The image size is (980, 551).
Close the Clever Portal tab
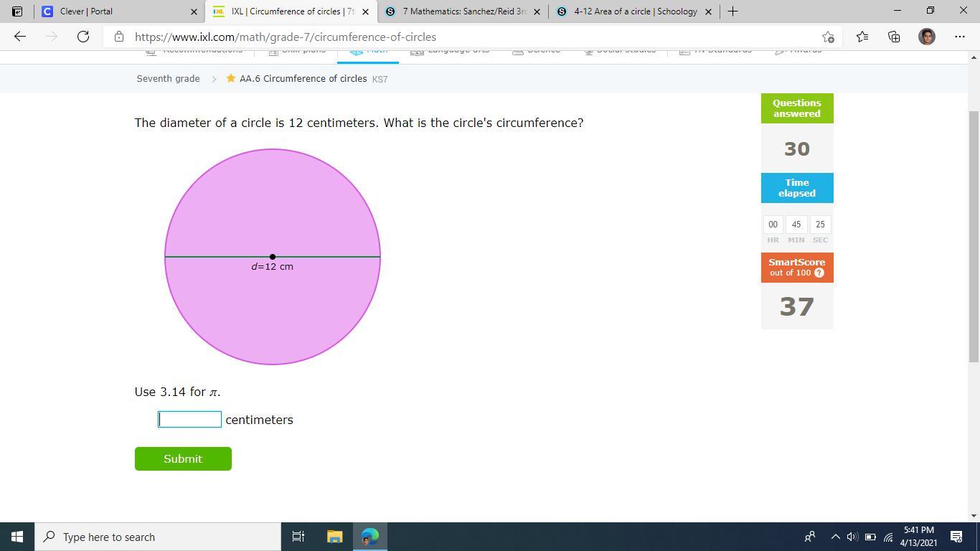coord(194,11)
